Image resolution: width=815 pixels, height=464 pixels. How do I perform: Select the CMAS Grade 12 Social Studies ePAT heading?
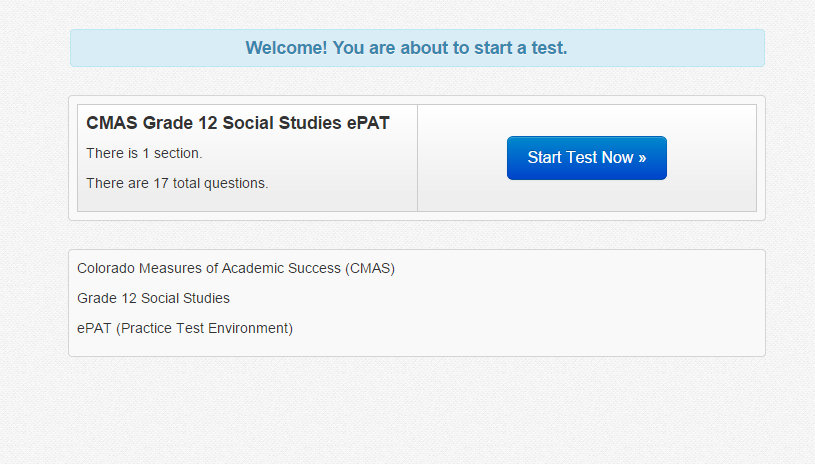(238, 124)
